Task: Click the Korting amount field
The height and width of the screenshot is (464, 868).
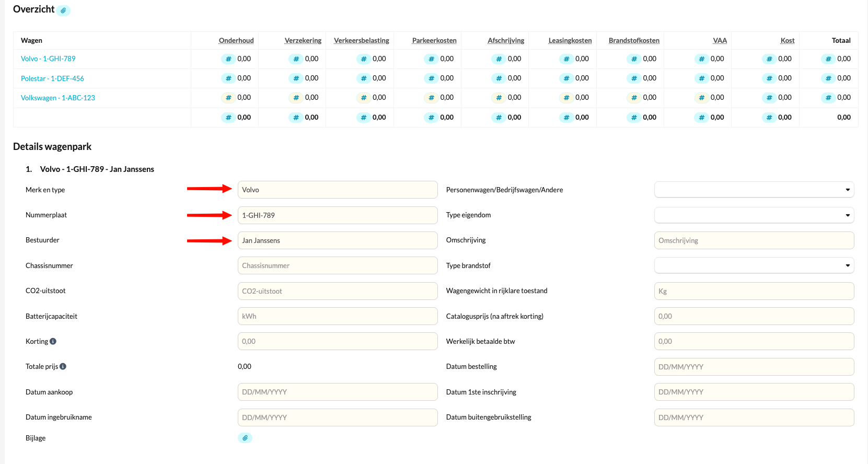Action: point(338,341)
